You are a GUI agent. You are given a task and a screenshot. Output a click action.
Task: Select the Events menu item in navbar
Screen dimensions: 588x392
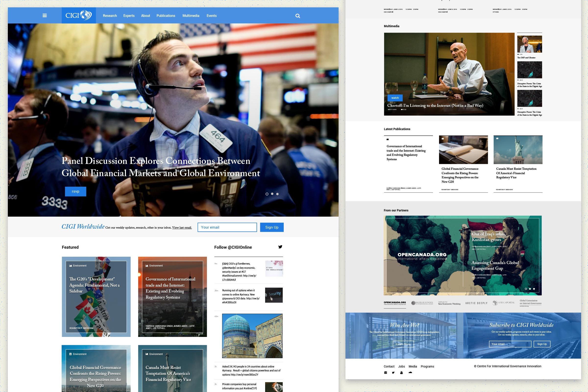tap(211, 16)
